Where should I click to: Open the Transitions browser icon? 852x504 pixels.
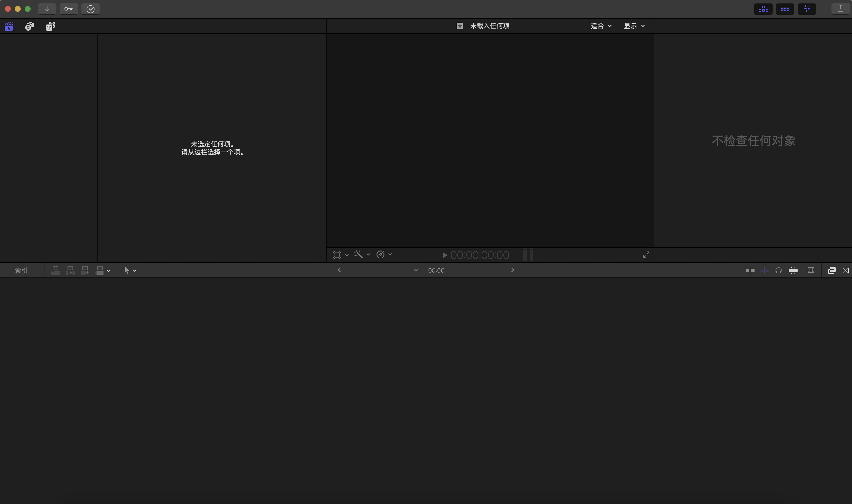(x=846, y=270)
